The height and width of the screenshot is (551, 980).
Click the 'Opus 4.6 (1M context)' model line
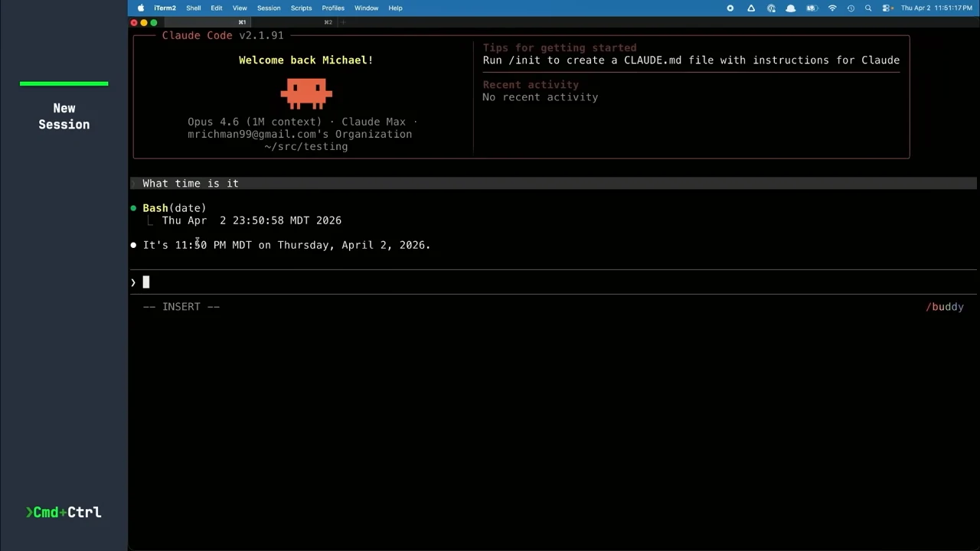[x=302, y=122]
